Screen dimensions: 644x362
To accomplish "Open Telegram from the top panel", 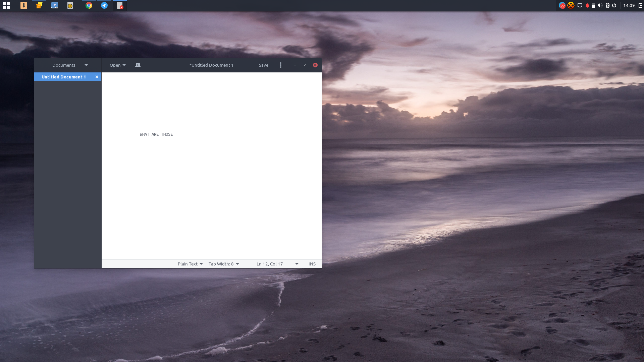I will (104, 5).
